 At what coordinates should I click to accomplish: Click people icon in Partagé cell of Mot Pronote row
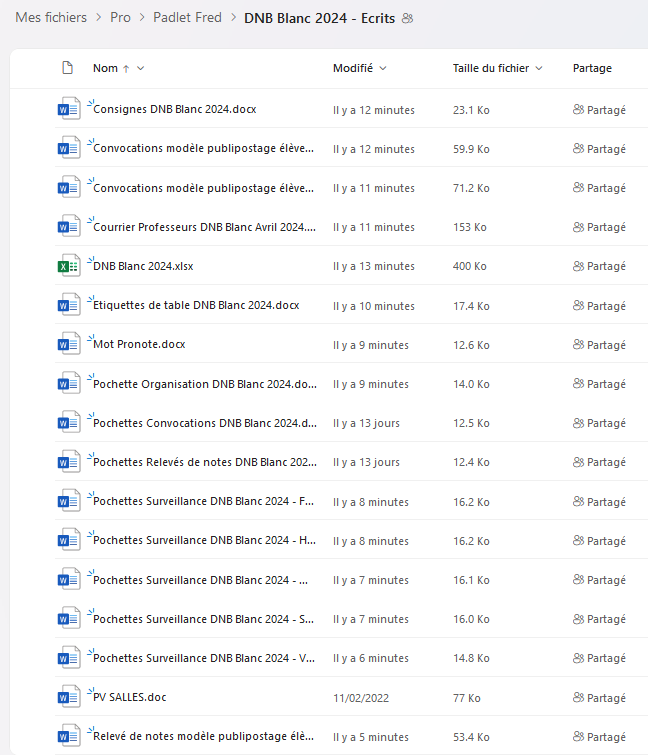point(578,344)
